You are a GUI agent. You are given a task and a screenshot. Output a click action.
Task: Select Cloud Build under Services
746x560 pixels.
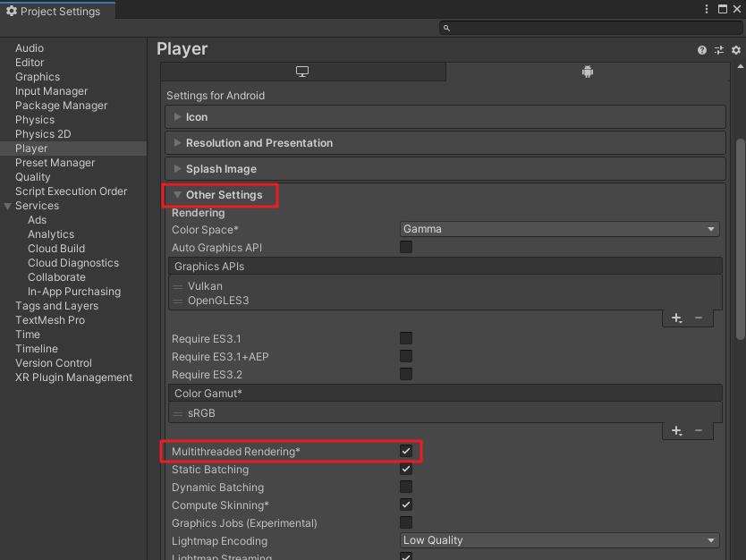coord(56,249)
